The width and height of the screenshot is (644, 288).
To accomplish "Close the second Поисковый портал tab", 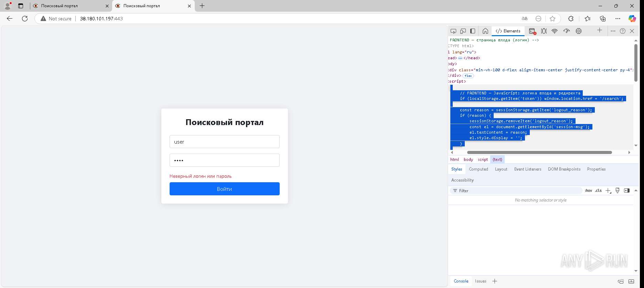I will [x=189, y=6].
